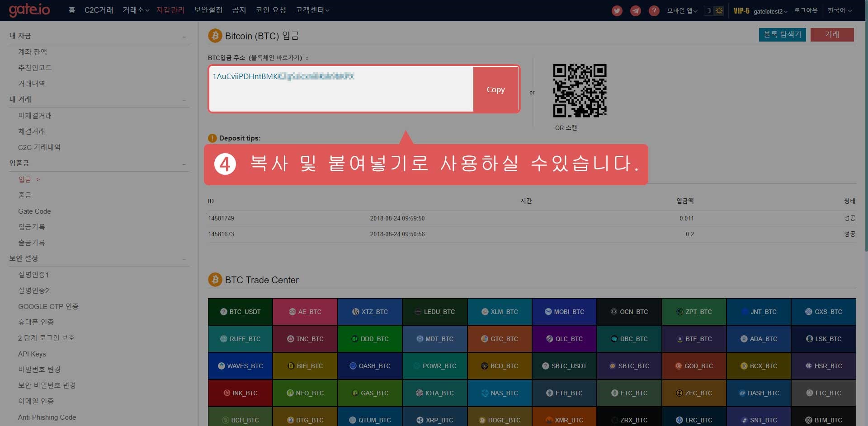Open API Keys in the sidebar
This screenshot has height=426, width=868.
tap(32, 354)
